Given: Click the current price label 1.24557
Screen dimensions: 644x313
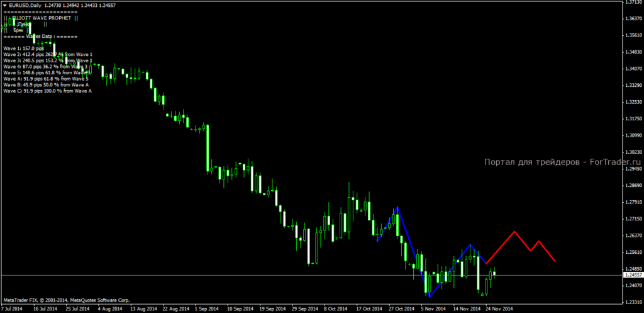Looking at the screenshot, I should point(633,275).
